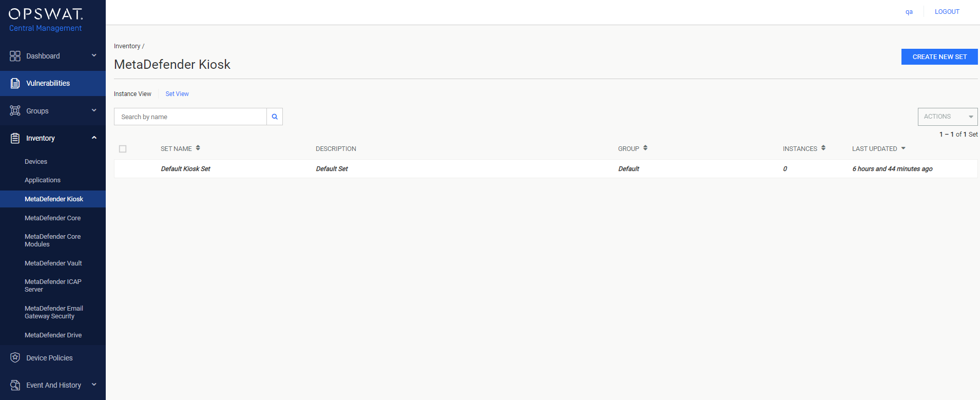Screen dimensions: 980x400
Task: Open MetaDefender ICAP Server item
Action: pos(53,285)
